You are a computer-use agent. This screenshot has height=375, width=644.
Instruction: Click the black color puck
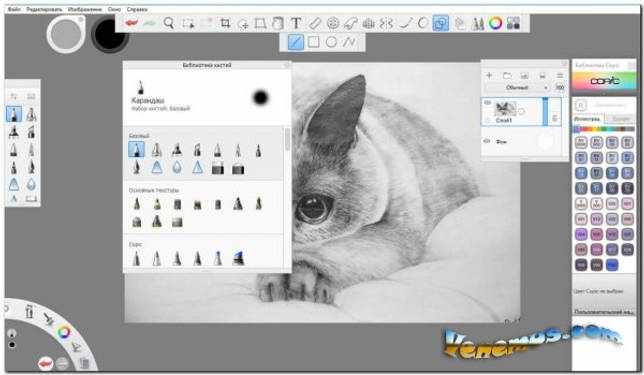click(109, 35)
